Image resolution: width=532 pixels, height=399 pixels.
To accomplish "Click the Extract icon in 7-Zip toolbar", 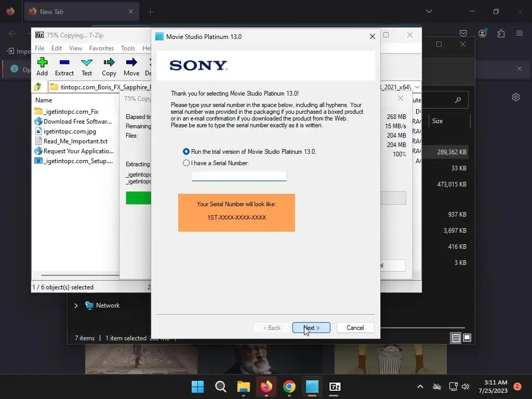I will tap(64, 66).
